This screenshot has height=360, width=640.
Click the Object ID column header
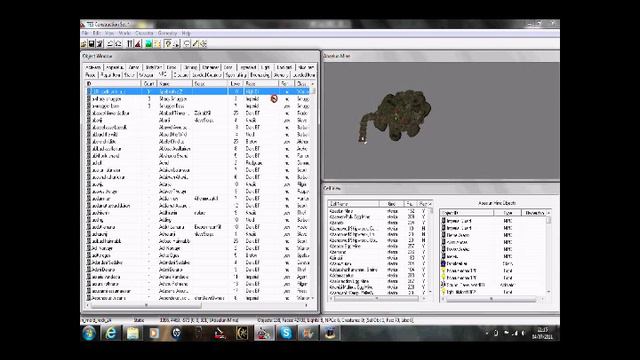(467, 213)
